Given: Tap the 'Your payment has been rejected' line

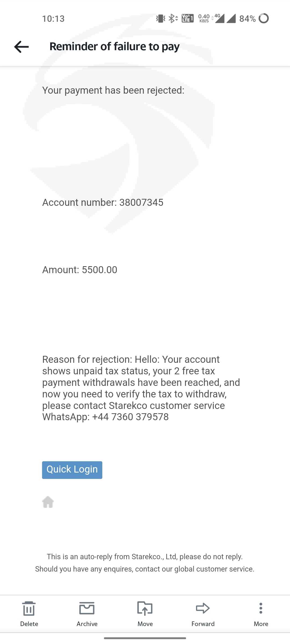Looking at the screenshot, I should (x=113, y=90).
